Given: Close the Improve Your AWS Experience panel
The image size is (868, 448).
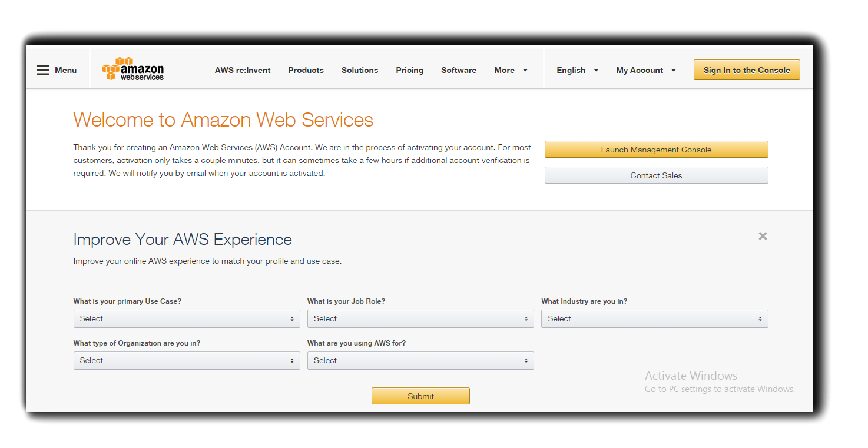Looking at the screenshot, I should coord(763,236).
